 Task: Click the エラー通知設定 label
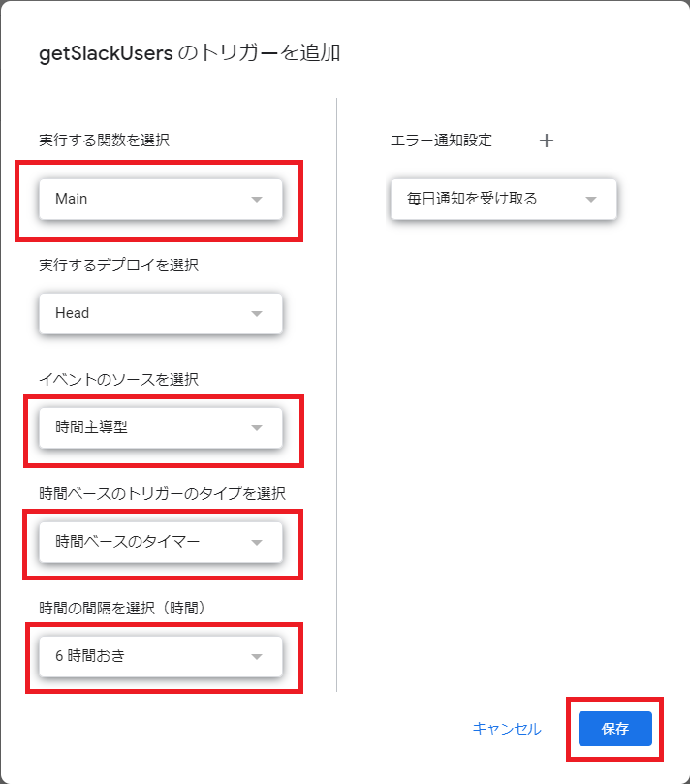441,140
